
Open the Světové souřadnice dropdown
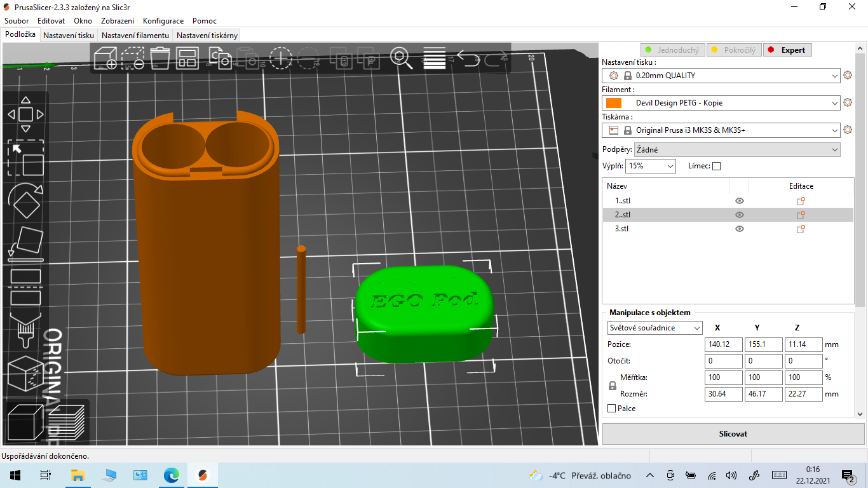point(654,328)
